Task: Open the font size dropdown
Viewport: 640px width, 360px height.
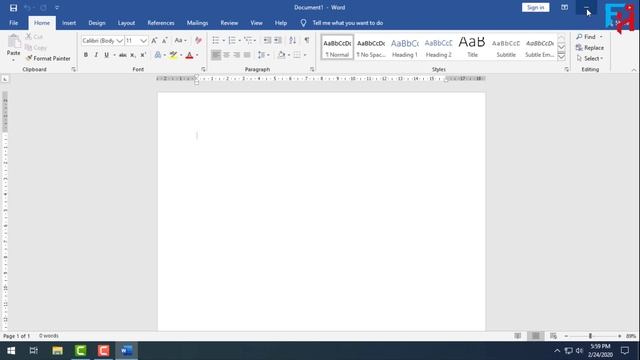Action: point(143,41)
